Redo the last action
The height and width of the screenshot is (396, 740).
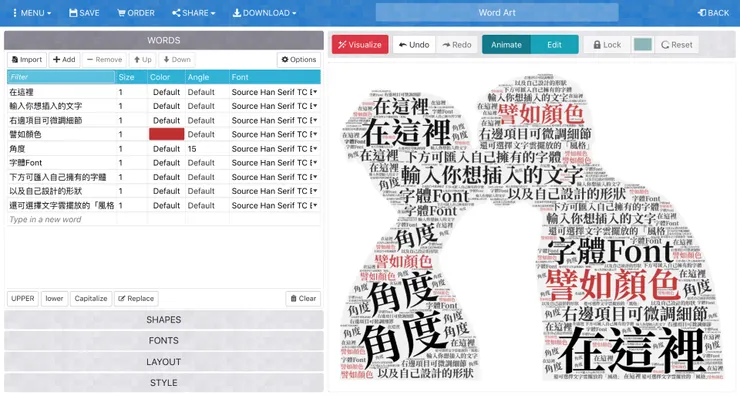[x=457, y=44]
